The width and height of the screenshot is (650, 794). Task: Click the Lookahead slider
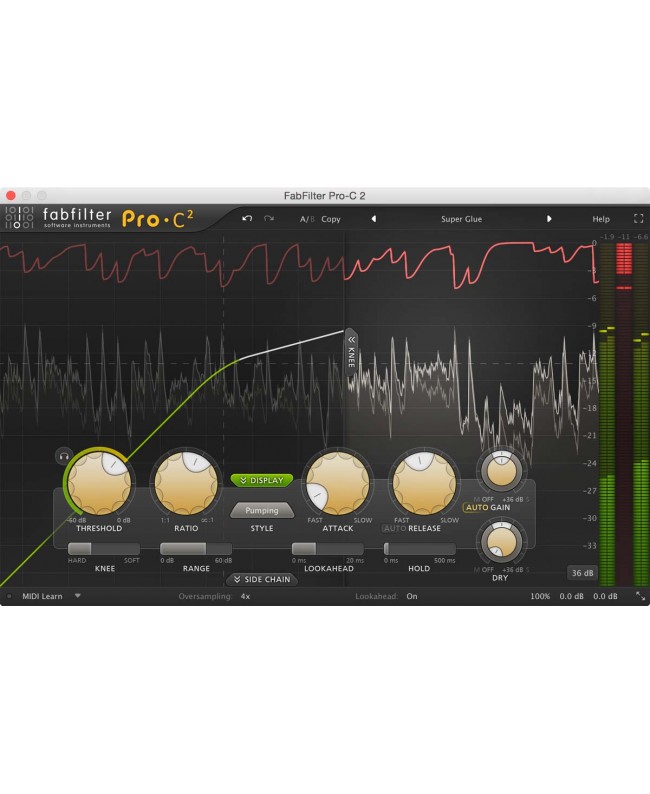click(x=328, y=548)
